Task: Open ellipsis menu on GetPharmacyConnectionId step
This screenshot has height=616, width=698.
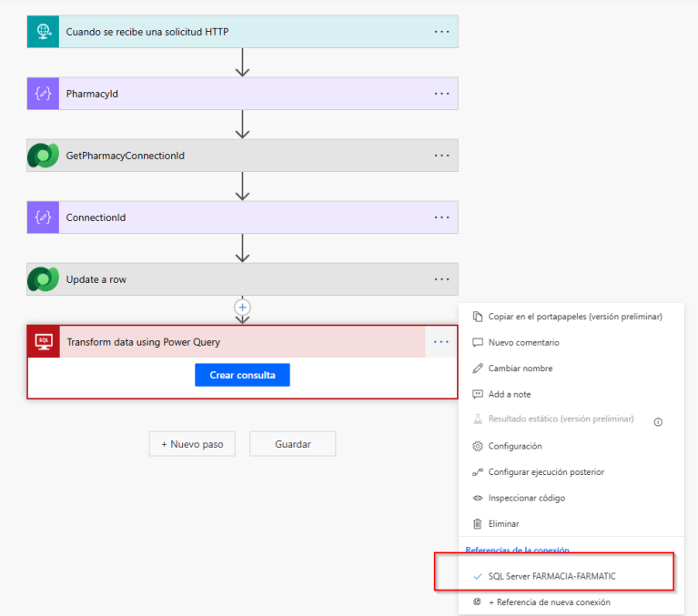Action: coord(441,156)
